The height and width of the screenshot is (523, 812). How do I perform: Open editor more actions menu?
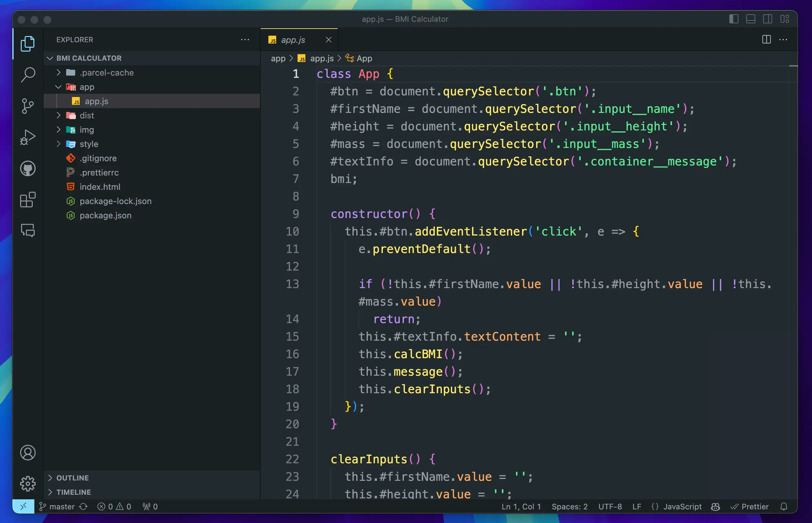pos(783,39)
